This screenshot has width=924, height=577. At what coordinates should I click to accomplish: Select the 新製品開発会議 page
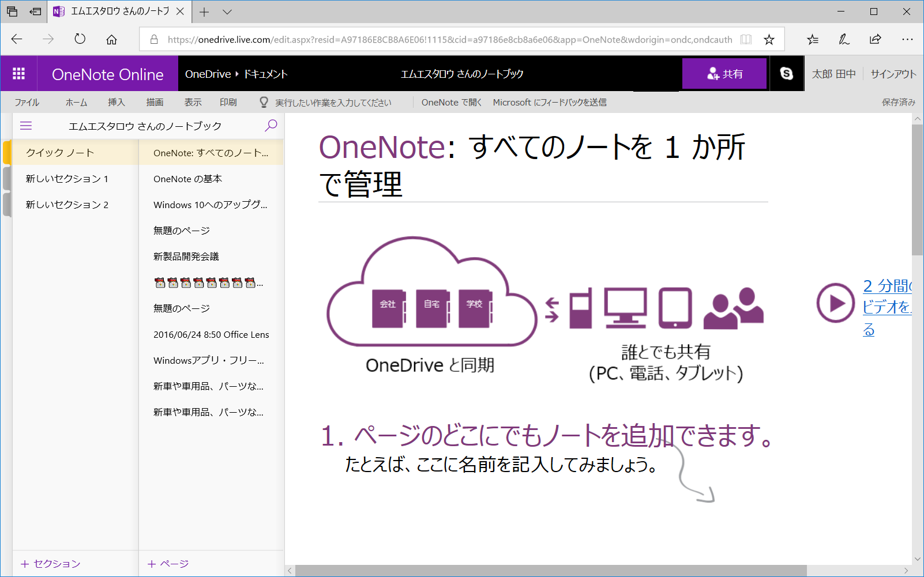pyautogui.click(x=186, y=256)
